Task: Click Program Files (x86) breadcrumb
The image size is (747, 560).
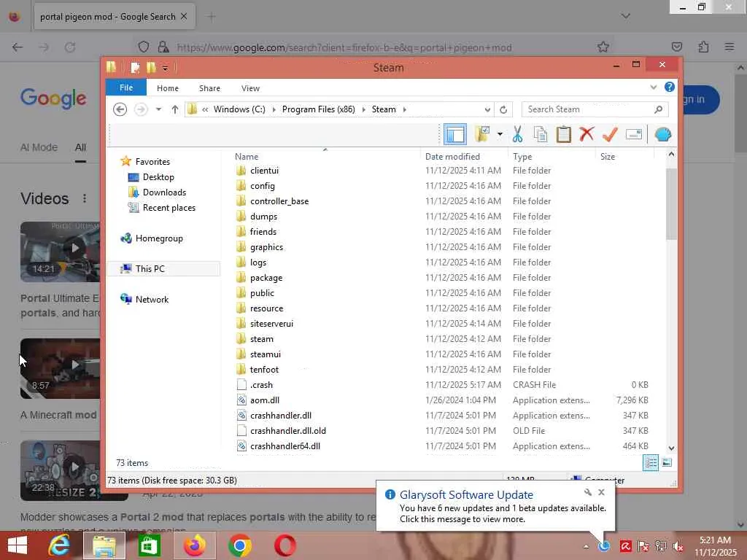Action: point(318,109)
